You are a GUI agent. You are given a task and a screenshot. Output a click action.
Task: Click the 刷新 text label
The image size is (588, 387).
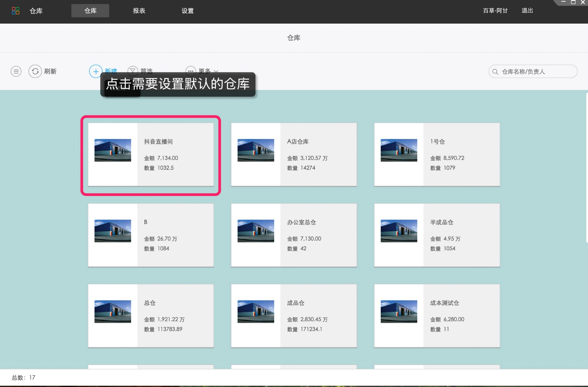pyautogui.click(x=50, y=71)
